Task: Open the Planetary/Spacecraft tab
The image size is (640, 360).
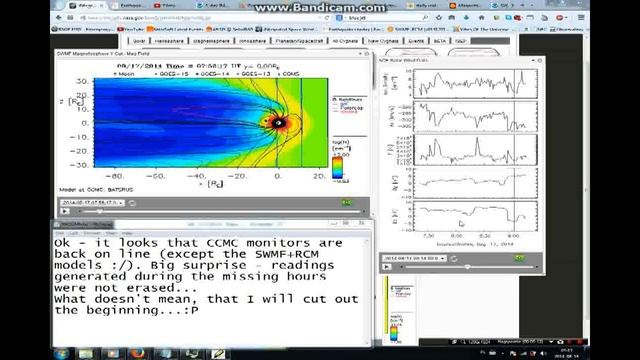Action: [299, 41]
